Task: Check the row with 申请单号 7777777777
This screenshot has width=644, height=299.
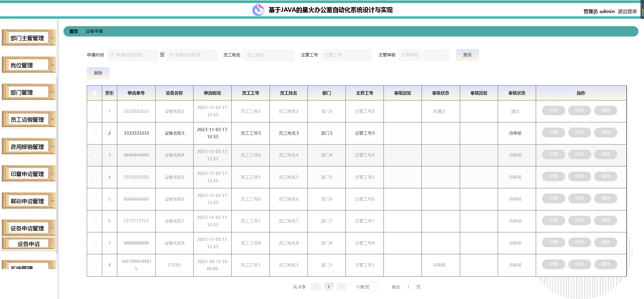Action: pyautogui.click(x=94, y=221)
